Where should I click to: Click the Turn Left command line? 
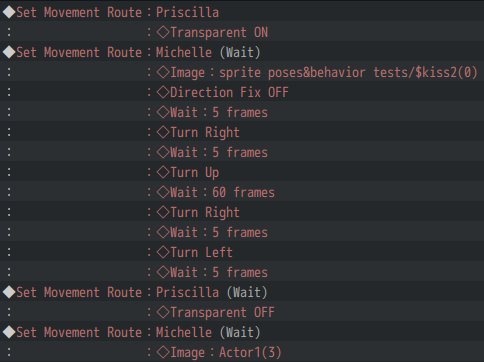tap(242, 252)
